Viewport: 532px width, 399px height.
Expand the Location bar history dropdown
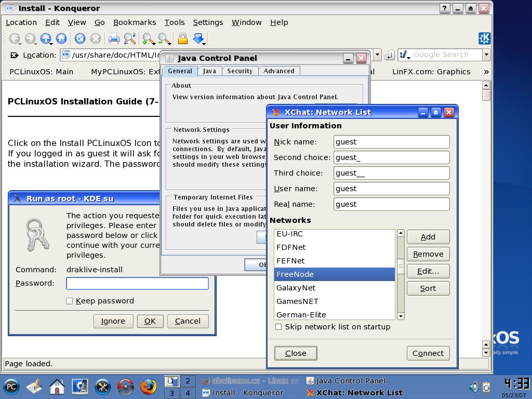pyautogui.click(x=378, y=55)
